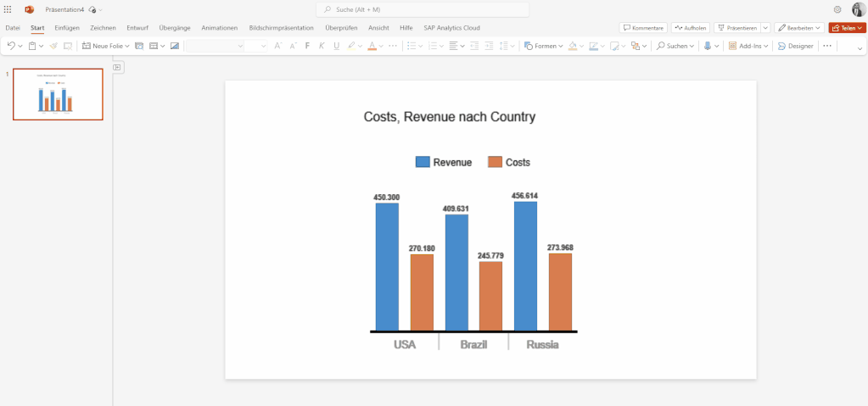The width and height of the screenshot is (868, 406).
Task: Expand the Neue Folie dropdown
Action: [x=125, y=46]
